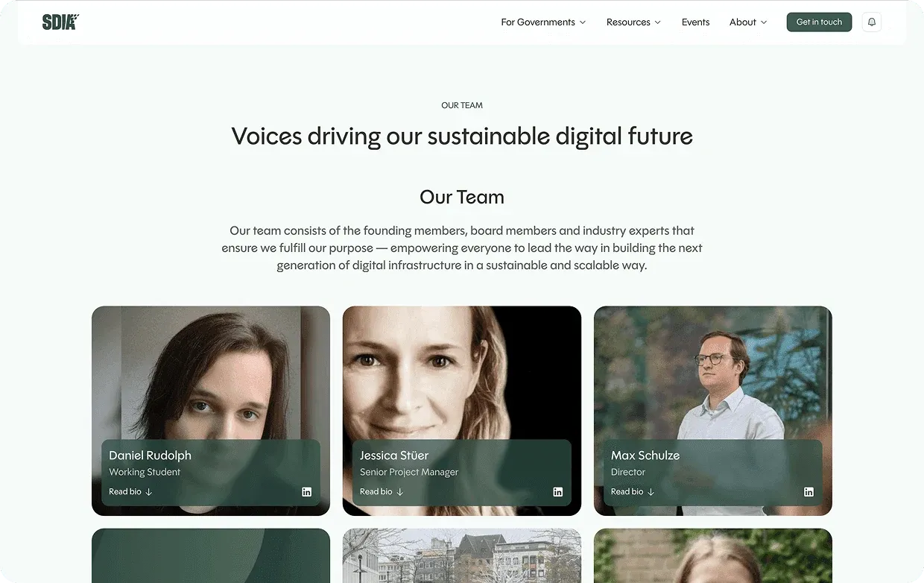Click the name Daniel Rudolph
Image resolution: width=924 pixels, height=583 pixels.
coord(150,456)
